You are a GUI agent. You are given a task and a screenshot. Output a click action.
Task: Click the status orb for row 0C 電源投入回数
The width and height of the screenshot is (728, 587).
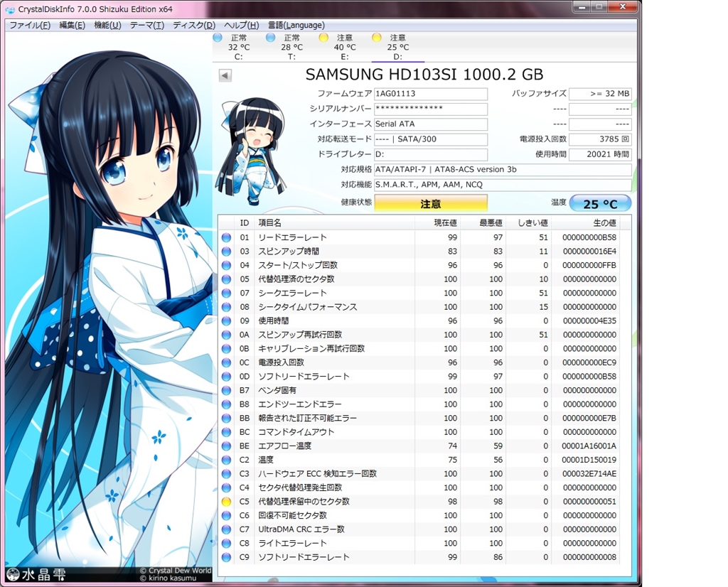click(226, 363)
